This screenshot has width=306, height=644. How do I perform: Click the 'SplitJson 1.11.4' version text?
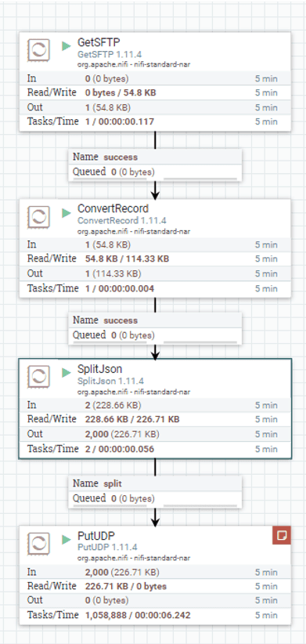coord(111,381)
